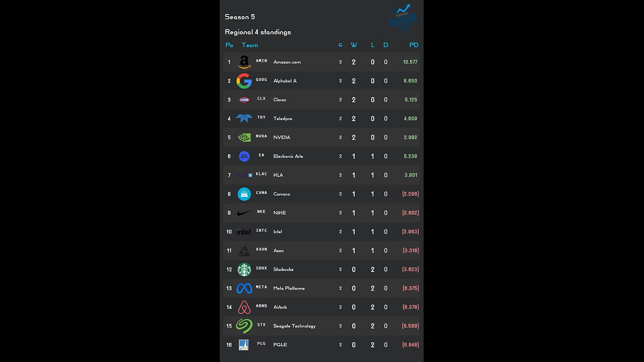Click the W wins column header
The height and width of the screenshot is (362, 644).
click(x=354, y=45)
